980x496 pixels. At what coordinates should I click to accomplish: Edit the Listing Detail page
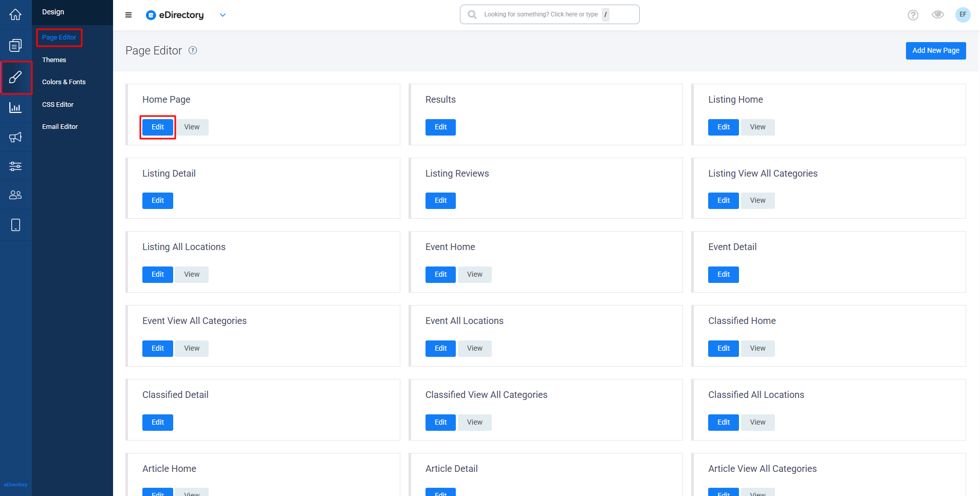[158, 201]
